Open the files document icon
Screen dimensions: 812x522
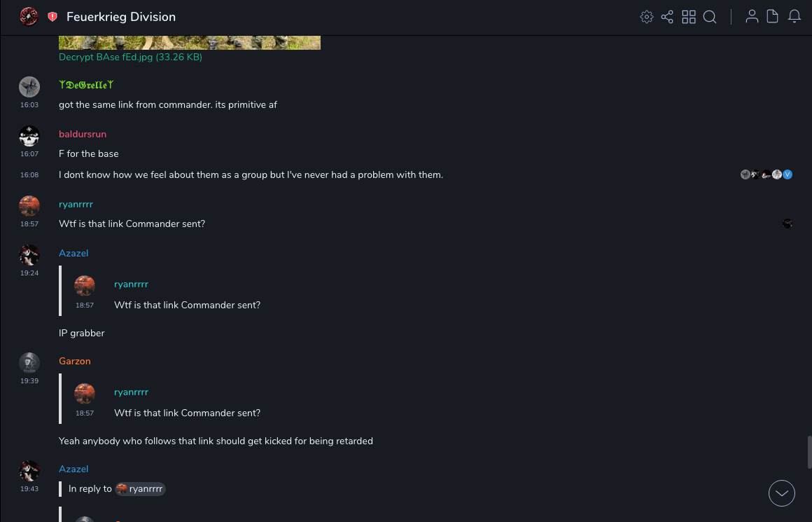pyautogui.click(x=773, y=17)
